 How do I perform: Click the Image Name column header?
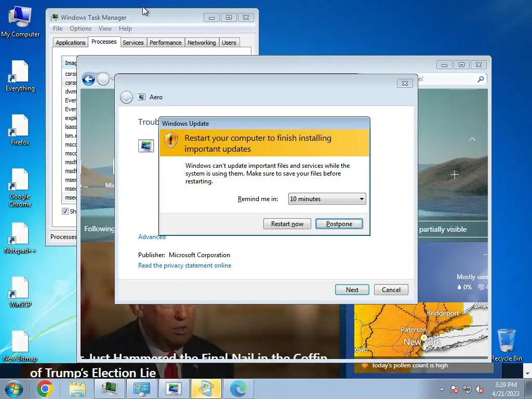pos(70,63)
